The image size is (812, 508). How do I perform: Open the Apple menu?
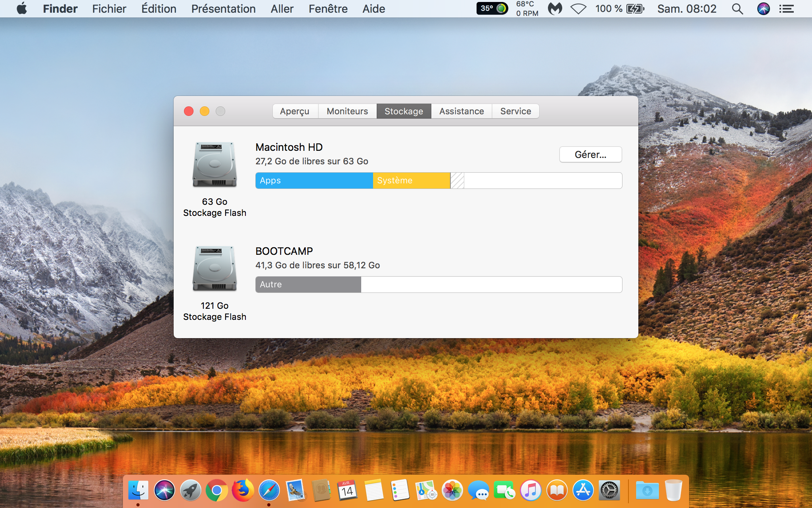[22, 8]
